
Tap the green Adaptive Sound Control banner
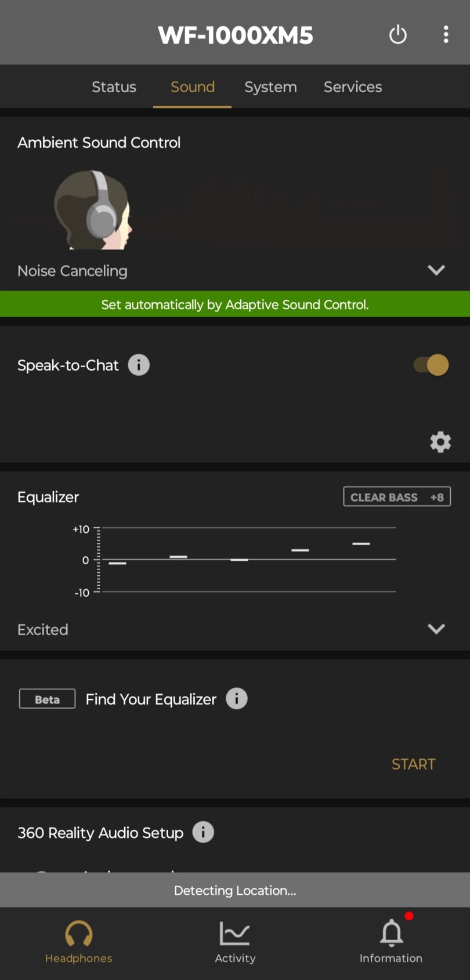(x=235, y=304)
